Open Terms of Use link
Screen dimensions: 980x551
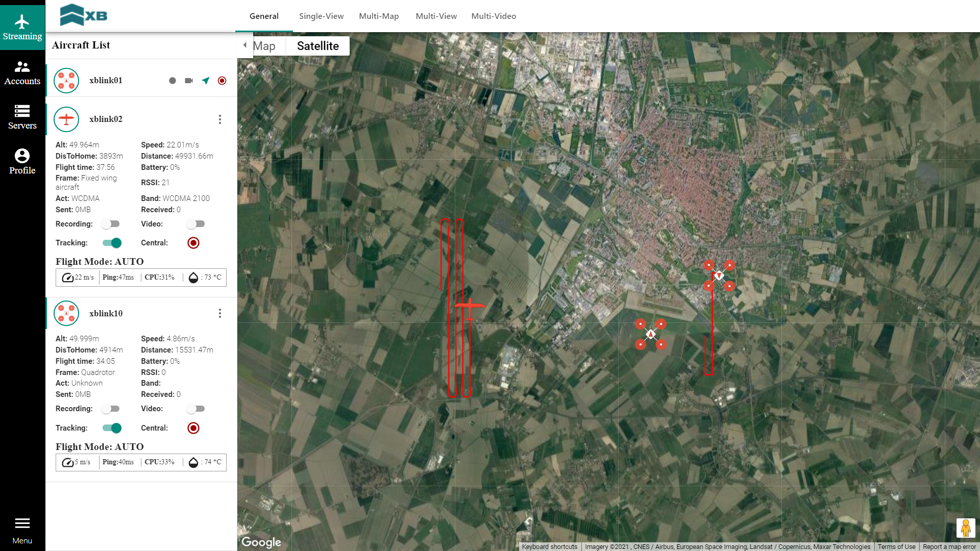[x=896, y=546]
